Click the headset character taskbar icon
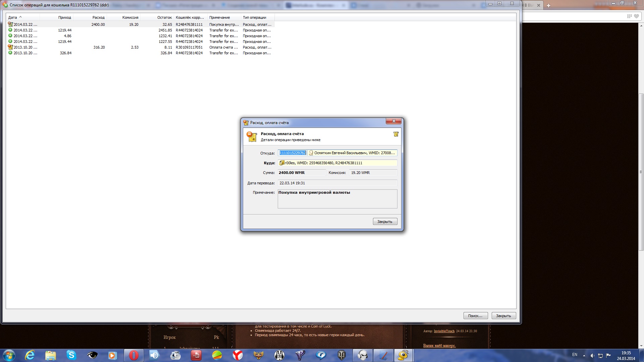Screen dimensions: 644x362 click(x=362, y=355)
